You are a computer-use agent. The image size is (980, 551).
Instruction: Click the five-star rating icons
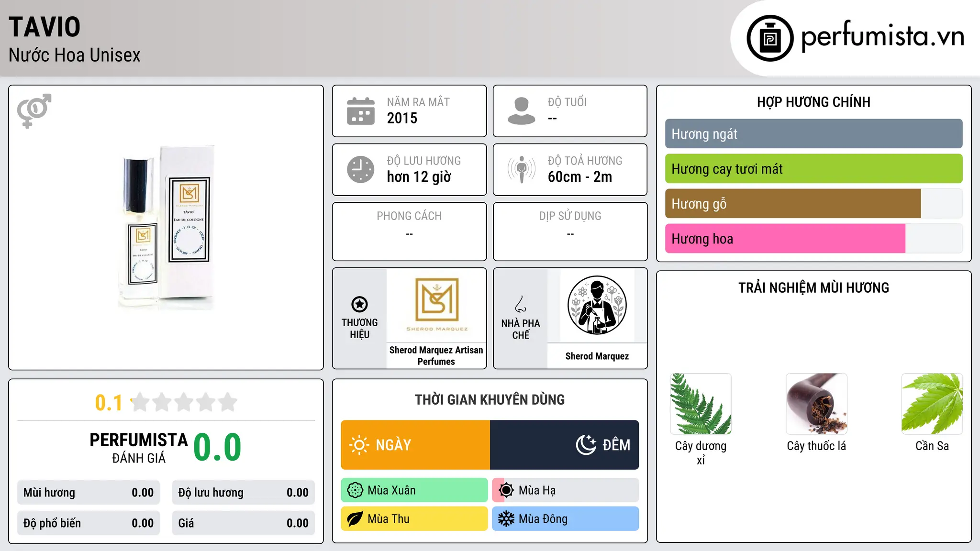pos(184,402)
